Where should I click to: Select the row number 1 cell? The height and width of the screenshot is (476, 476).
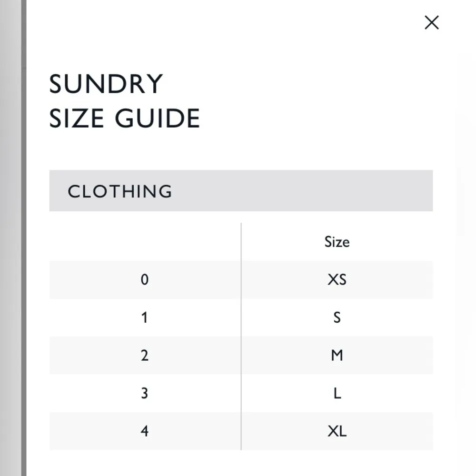pyautogui.click(x=145, y=317)
